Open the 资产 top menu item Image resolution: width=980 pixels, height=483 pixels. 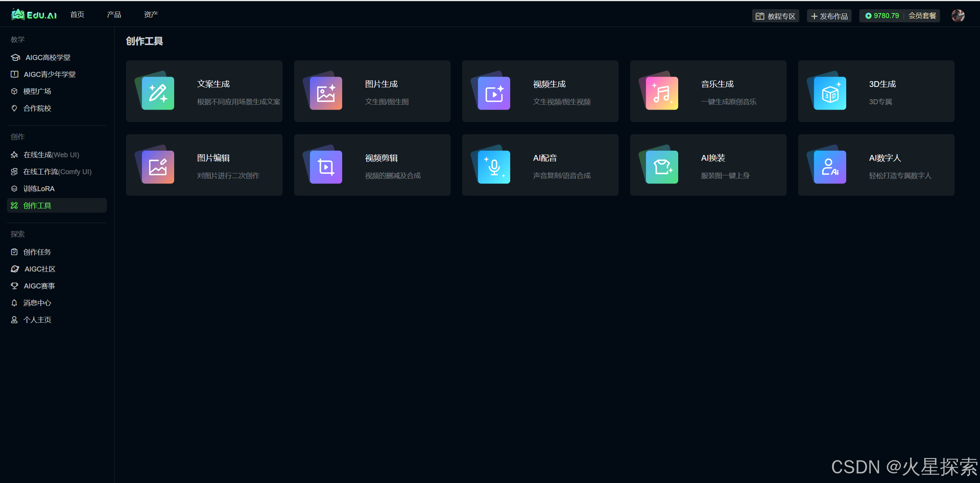click(151, 15)
